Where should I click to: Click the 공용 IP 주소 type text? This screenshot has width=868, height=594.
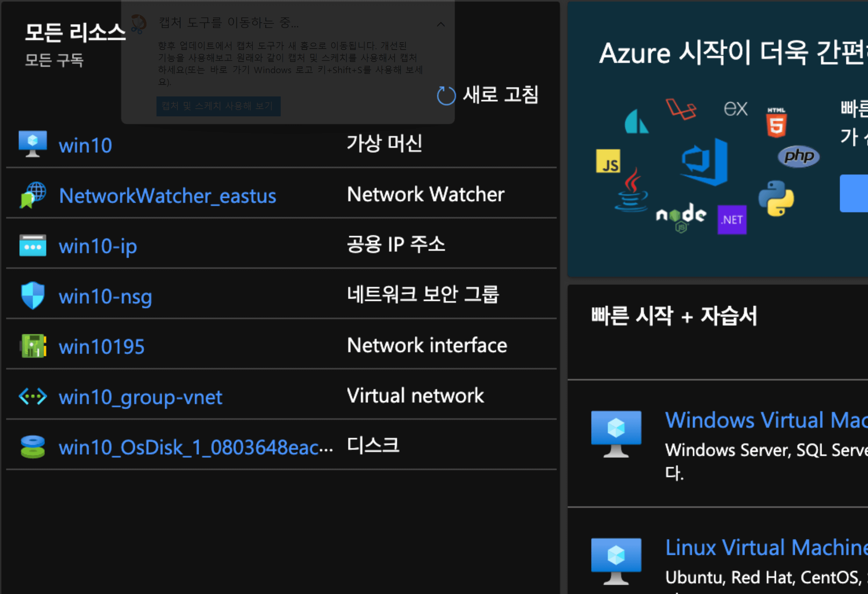(396, 245)
